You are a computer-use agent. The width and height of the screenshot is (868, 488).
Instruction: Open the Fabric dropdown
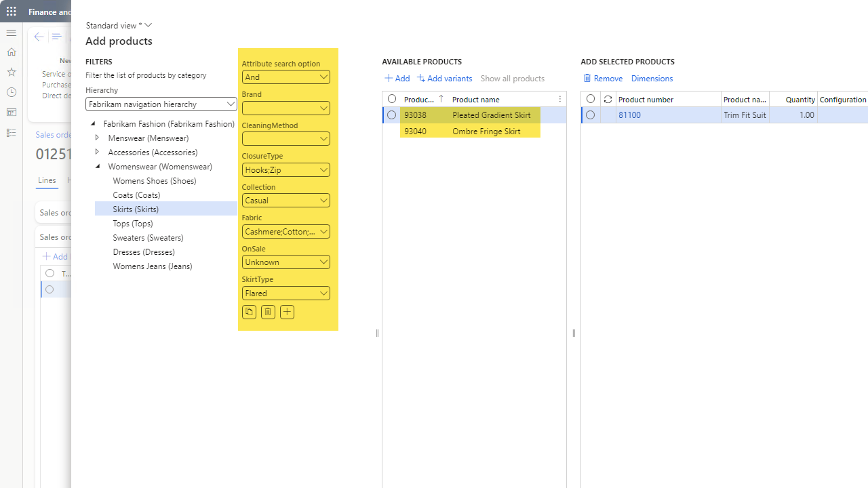(x=286, y=231)
